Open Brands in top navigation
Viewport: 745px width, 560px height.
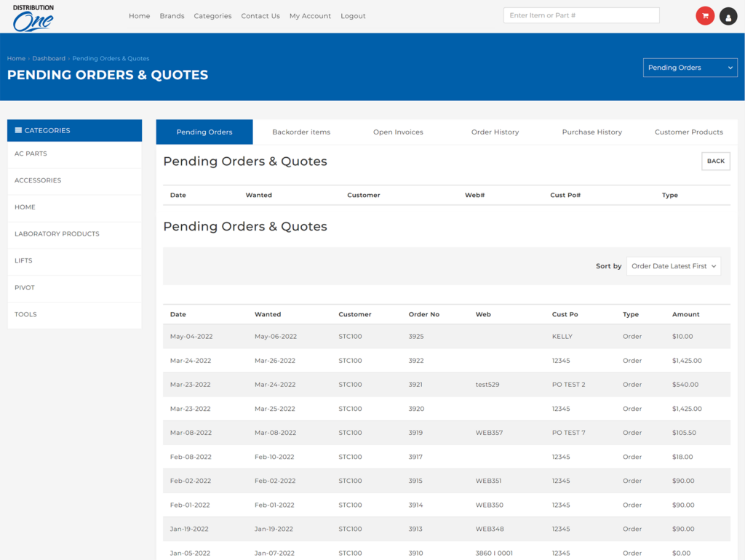[x=172, y=16]
